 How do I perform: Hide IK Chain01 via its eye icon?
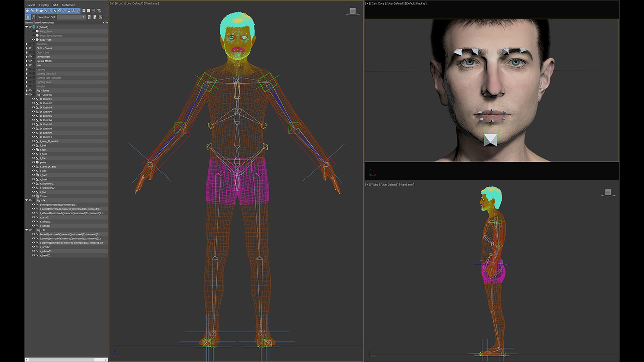(34, 99)
